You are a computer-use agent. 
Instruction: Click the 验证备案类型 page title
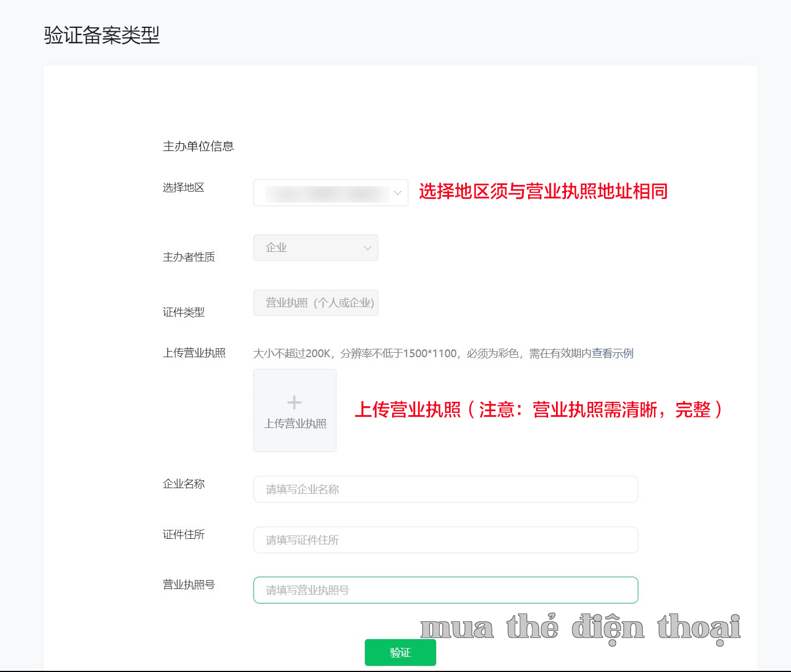point(102,35)
